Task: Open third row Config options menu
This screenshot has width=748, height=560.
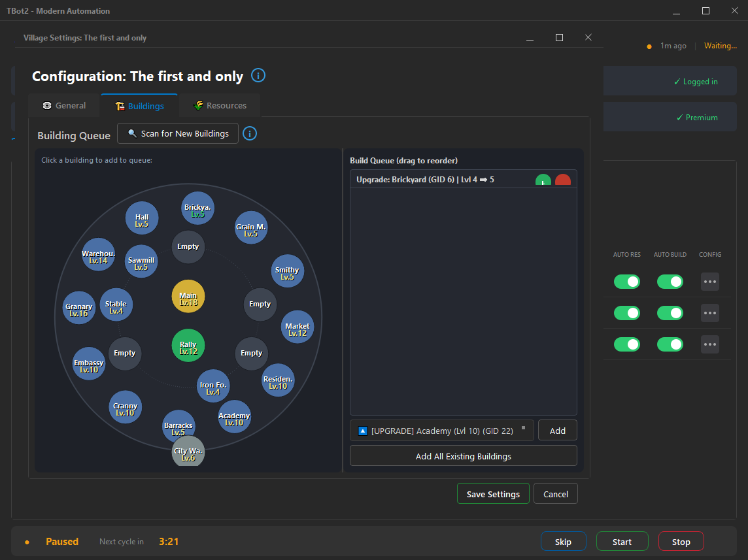Action: pos(709,344)
